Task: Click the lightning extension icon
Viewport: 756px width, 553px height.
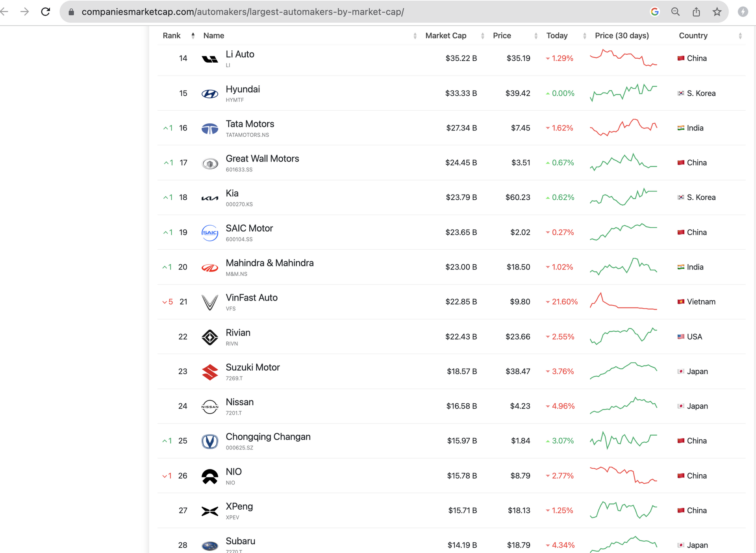Action: (x=743, y=12)
